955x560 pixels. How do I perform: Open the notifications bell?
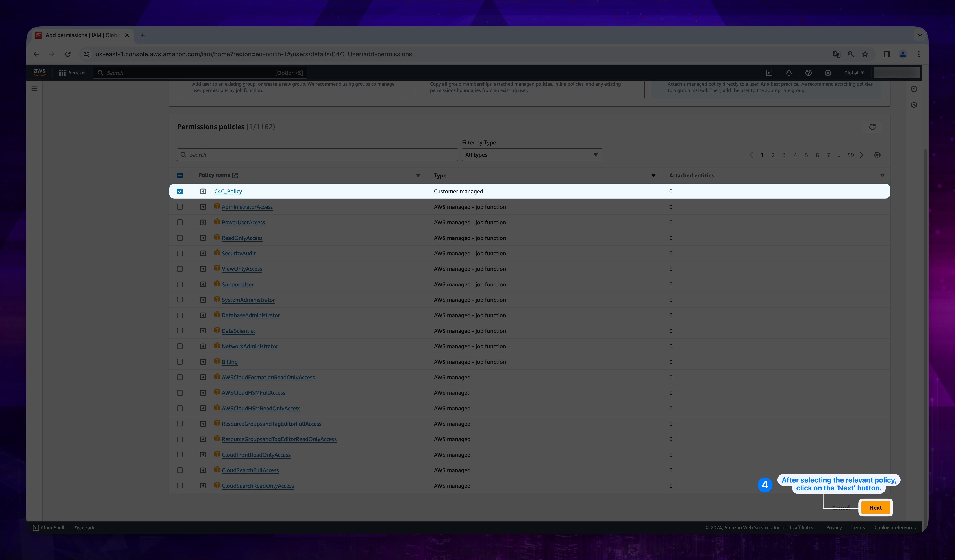pyautogui.click(x=789, y=73)
